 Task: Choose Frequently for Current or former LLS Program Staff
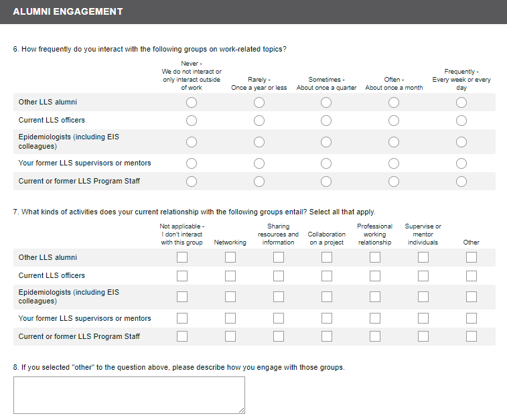point(461,182)
